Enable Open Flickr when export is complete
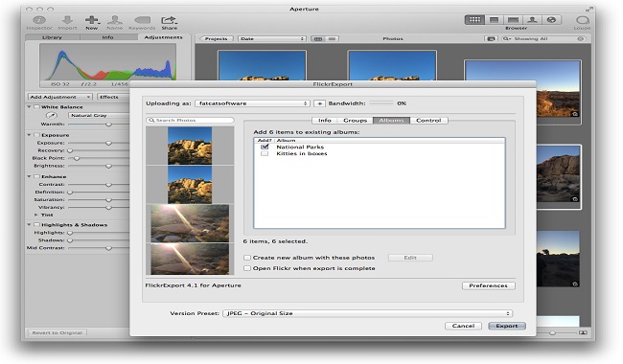The width and height of the screenshot is (623, 364). click(247, 268)
